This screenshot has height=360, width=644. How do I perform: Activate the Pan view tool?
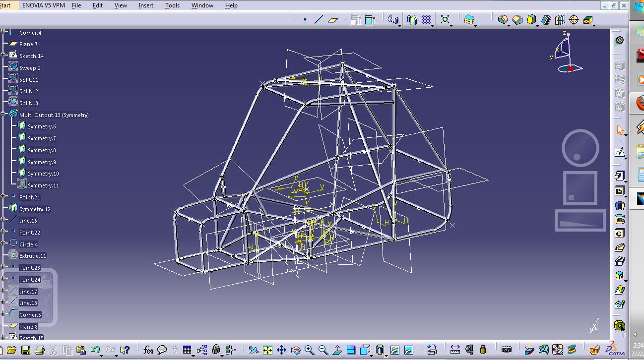point(281,350)
